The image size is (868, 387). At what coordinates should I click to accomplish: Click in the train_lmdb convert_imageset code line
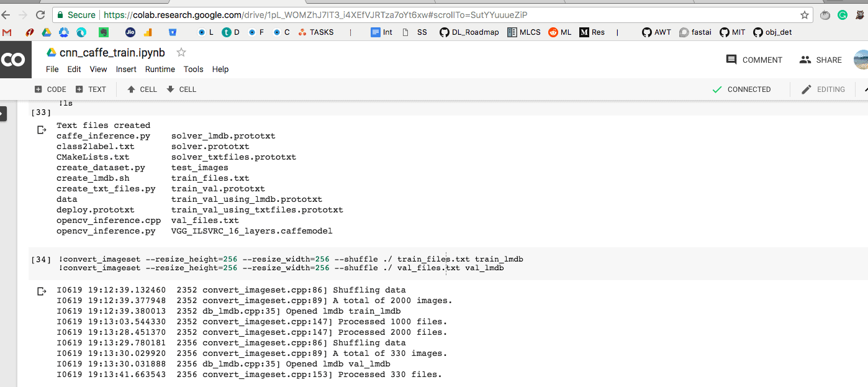pos(291,259)
